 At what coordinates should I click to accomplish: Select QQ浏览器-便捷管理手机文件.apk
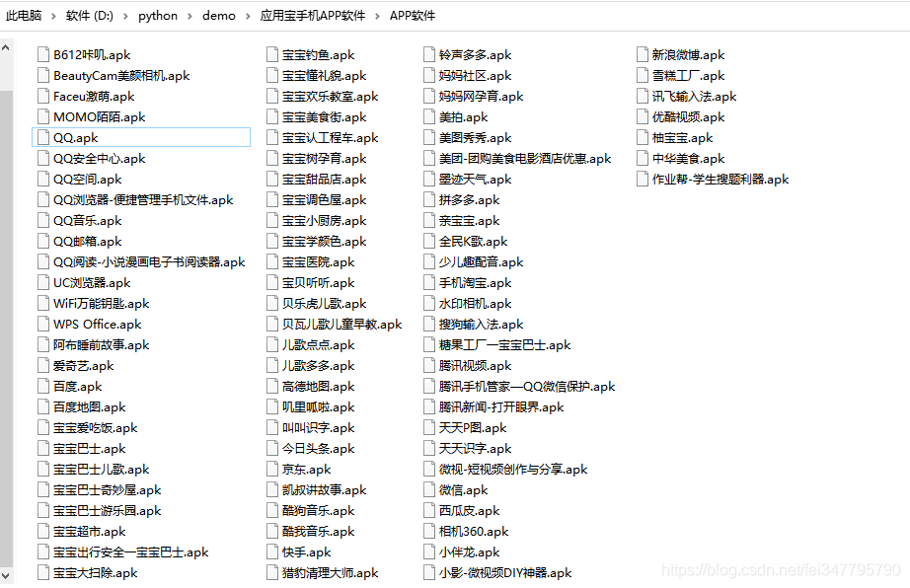click(x=143, y=200)
